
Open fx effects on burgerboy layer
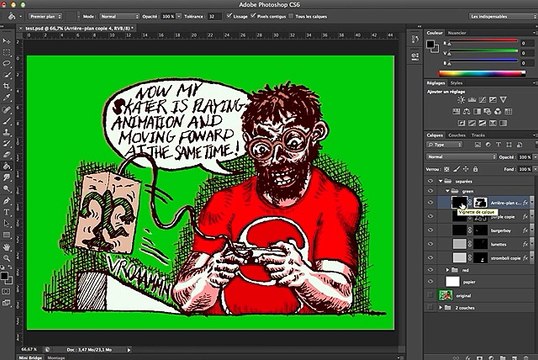[526, 230]
